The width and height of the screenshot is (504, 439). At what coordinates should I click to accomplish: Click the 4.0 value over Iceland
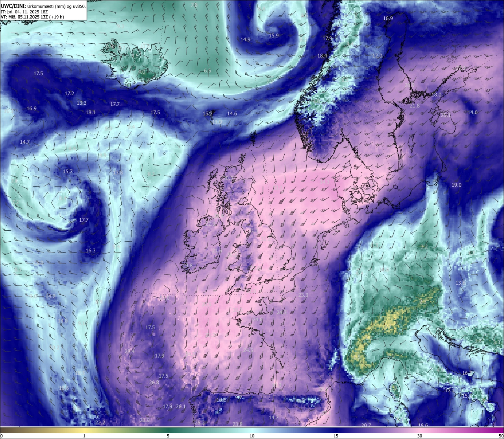pyautogui.click(x=142, y=72)
